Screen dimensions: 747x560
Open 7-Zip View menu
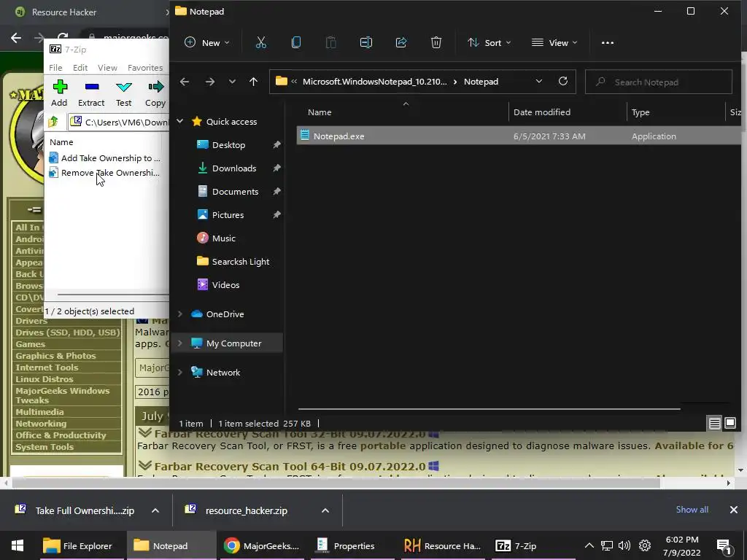(x=107, y=68)
